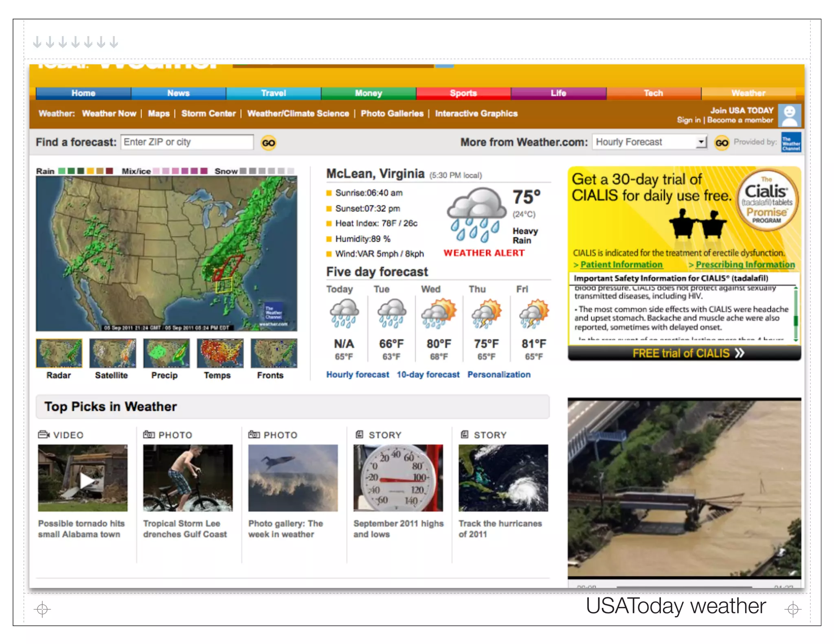
Task: Open Storm Center submenu link
Action: (x=208, y=114)
